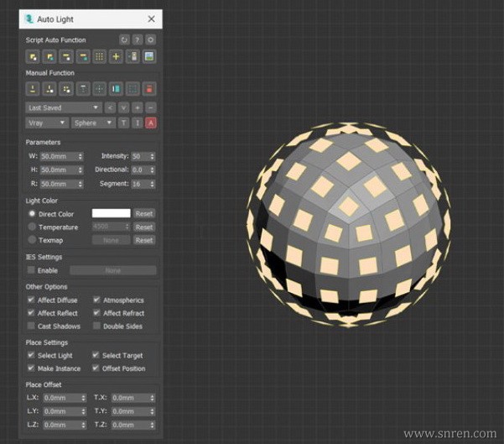Toggle the red A button
The image size is (504, 444).
(151, 123)
